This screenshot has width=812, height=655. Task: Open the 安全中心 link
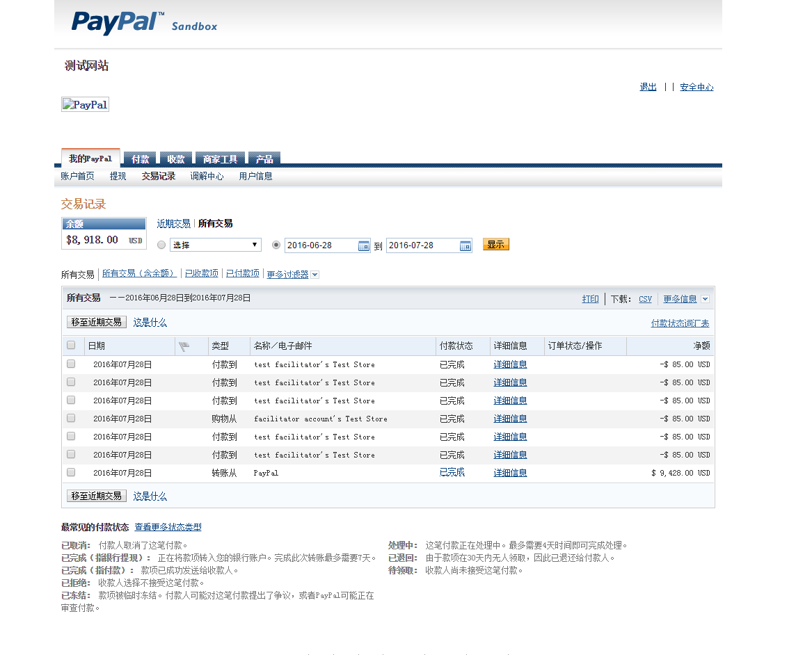point(696,87)
